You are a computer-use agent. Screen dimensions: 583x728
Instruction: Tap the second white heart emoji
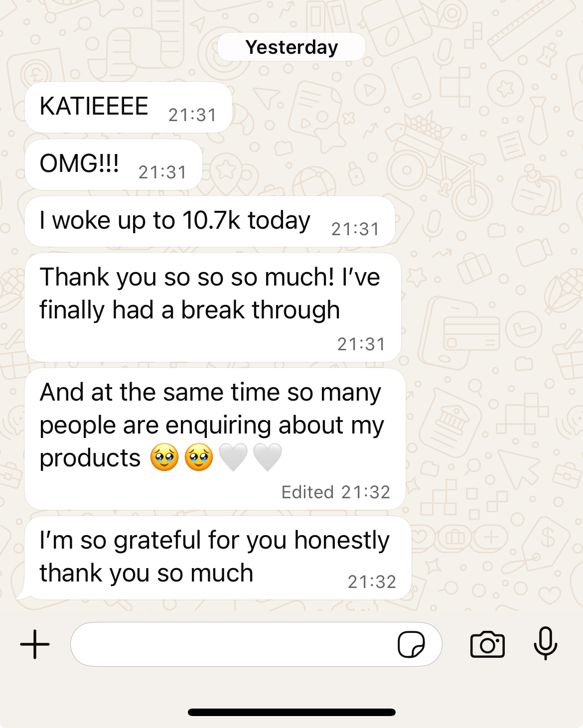click(268, 457)
